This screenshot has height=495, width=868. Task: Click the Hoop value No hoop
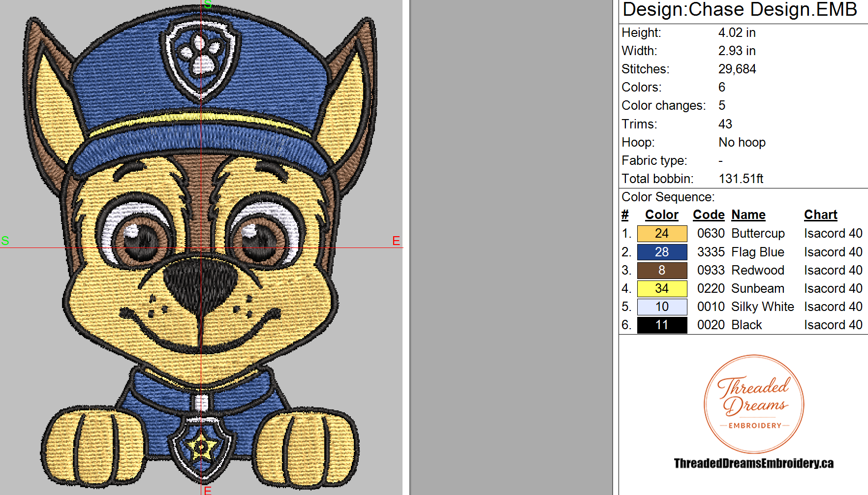coord(742,142)
